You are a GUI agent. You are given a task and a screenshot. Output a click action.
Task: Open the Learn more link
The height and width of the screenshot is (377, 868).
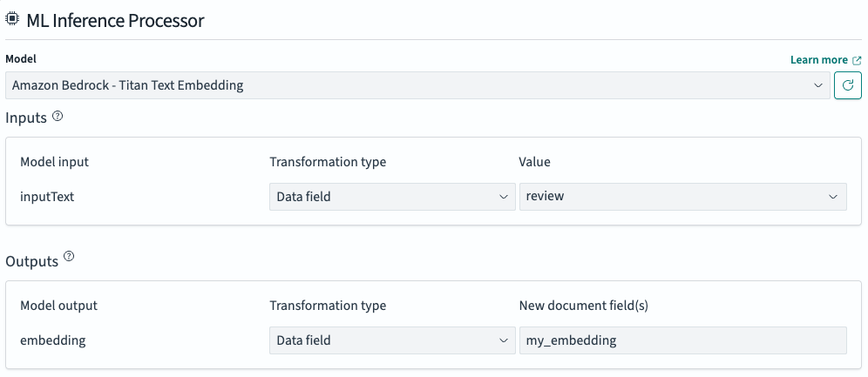pyautogui.click(x=826, y=60)
